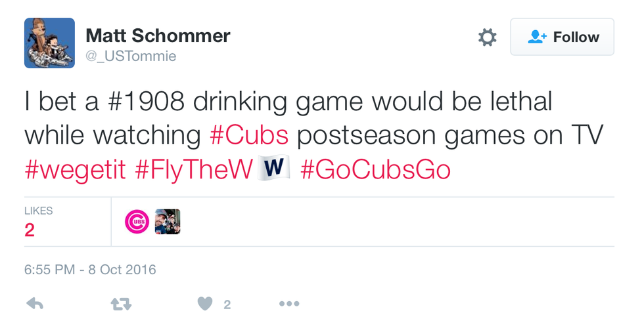Open the @_USTommie handle link

131,57
